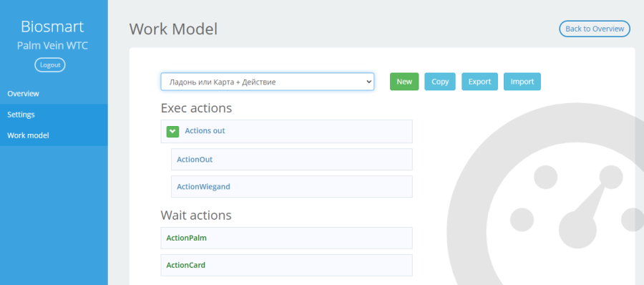Click the Copy button
This screenshot has height=285, width=644.
(440, 82)
